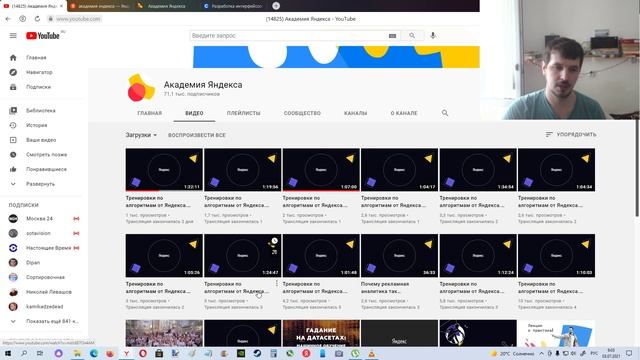This screenshot has height=360, width=640.
Task: Activate voice search microphone
Action: (433, 36)
